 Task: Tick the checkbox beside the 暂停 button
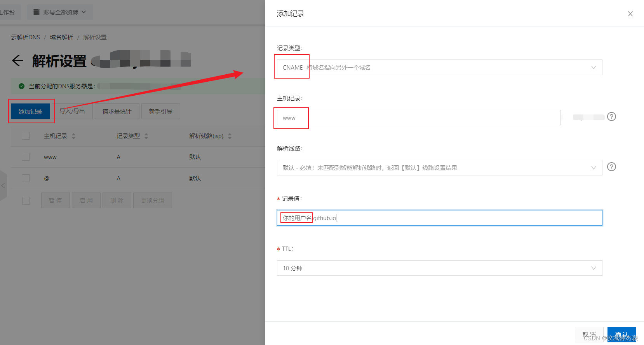(26, 200)
